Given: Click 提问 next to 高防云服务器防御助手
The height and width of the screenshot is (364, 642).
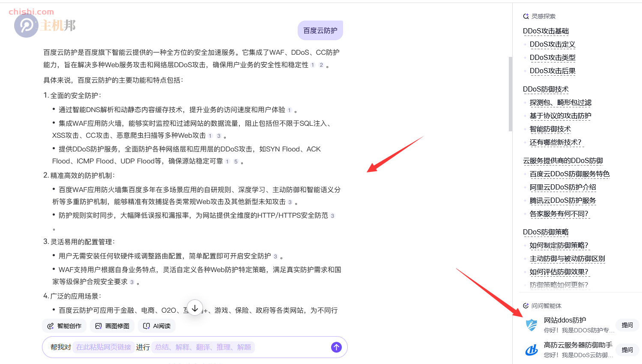Looking at the screenshot, I should click(x=627, y=350).
